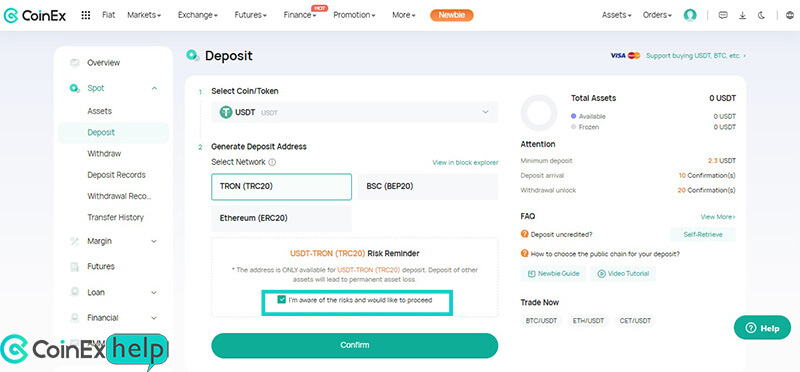Click the Select Network info icon
Image resolution: width=800 pixels, height=372 pixels.
click(x=272, y=162)
